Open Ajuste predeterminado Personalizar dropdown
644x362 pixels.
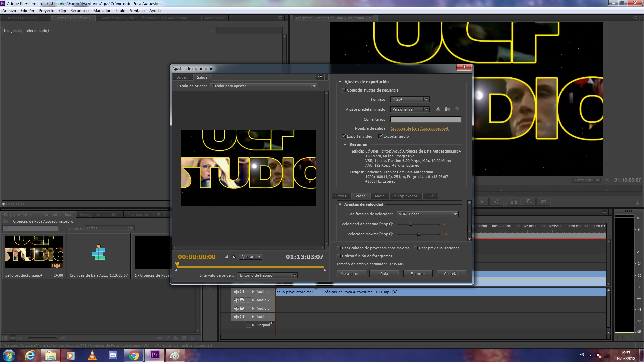click(410, 109)
